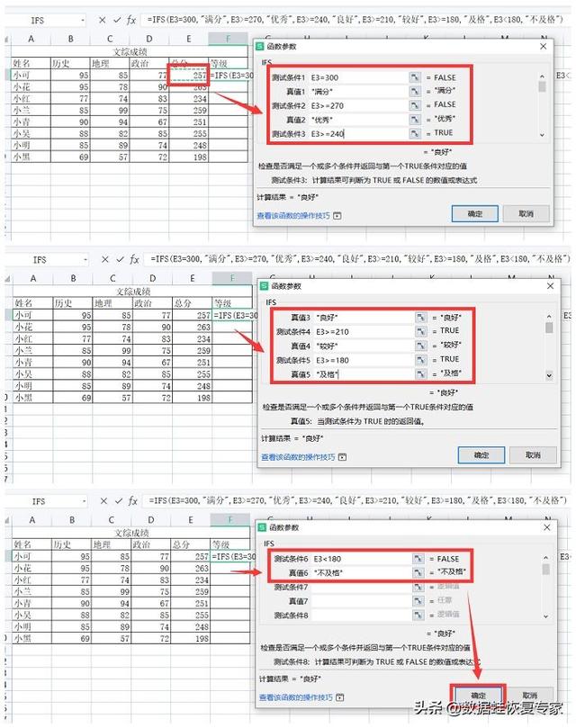
Task: Click scroll-down arrow in dialog showing 真值5 "及格"
Action: coord(549,375)
